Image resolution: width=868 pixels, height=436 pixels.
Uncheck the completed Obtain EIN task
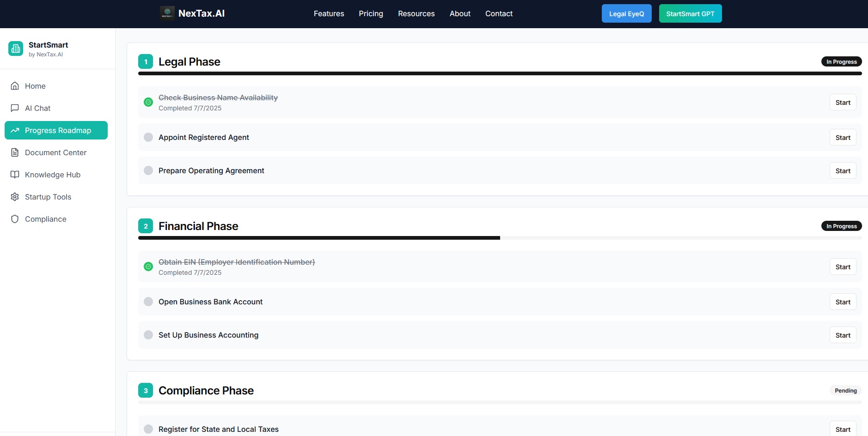(x=148, y=266)
